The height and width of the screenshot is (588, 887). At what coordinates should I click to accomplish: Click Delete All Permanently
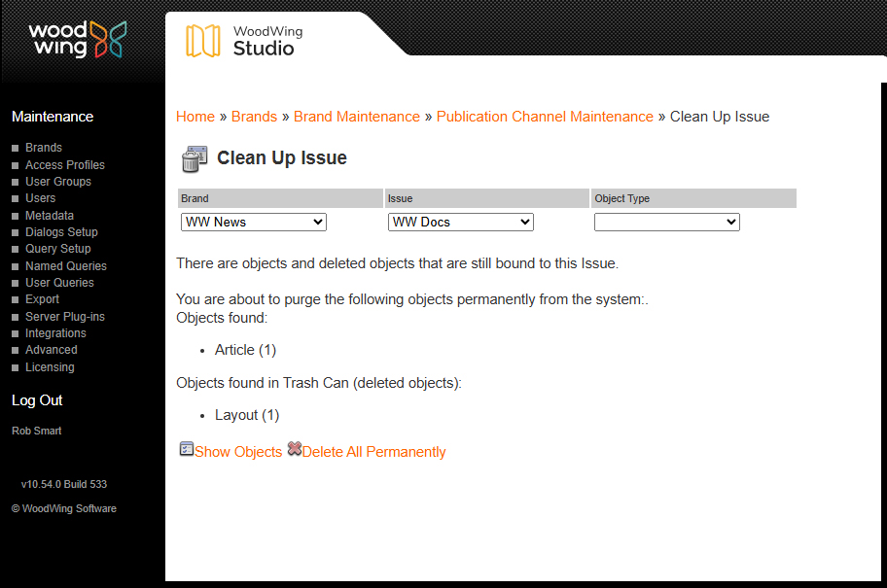(373, 451)
